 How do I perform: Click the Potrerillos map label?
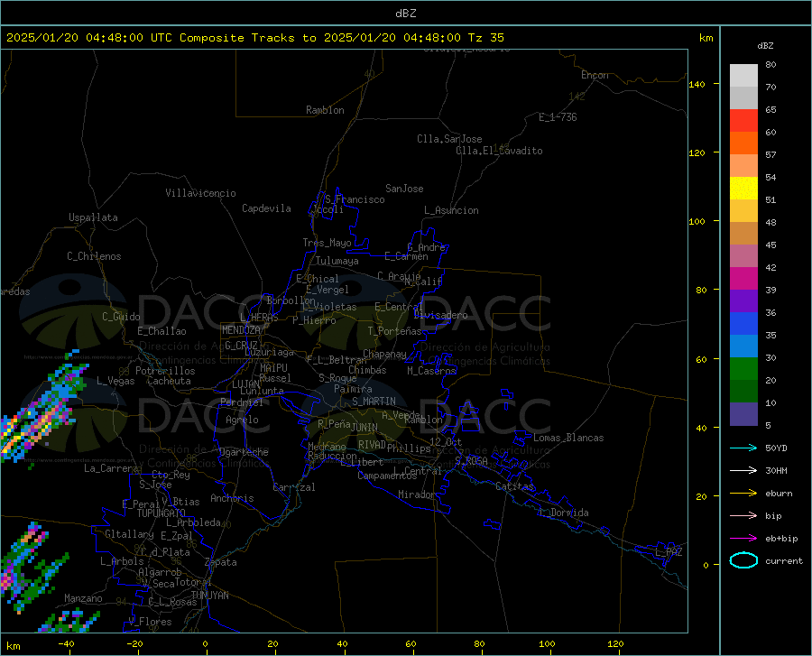click(165, 371)
